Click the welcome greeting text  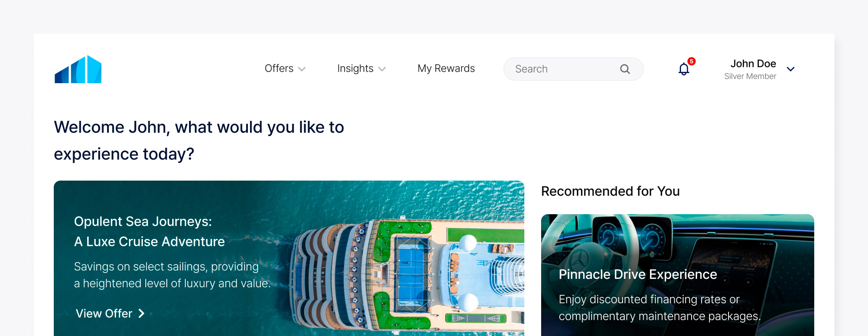(199, 140)
